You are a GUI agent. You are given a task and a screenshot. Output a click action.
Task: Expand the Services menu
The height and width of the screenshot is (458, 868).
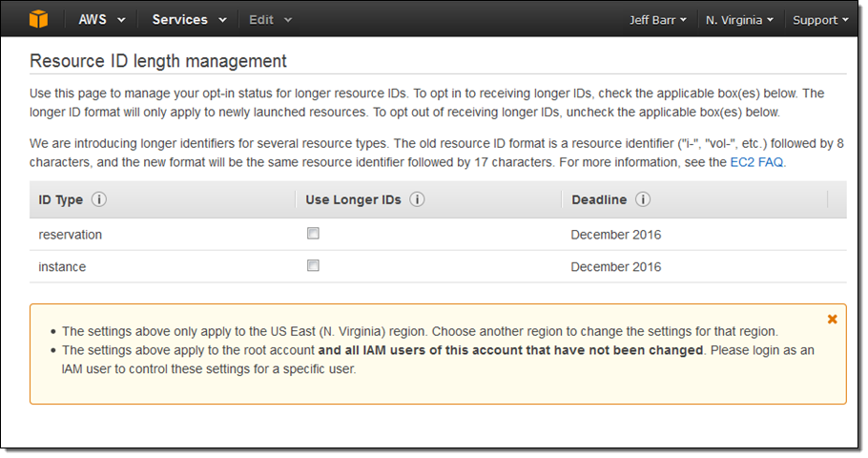click(x=189, y=19)
